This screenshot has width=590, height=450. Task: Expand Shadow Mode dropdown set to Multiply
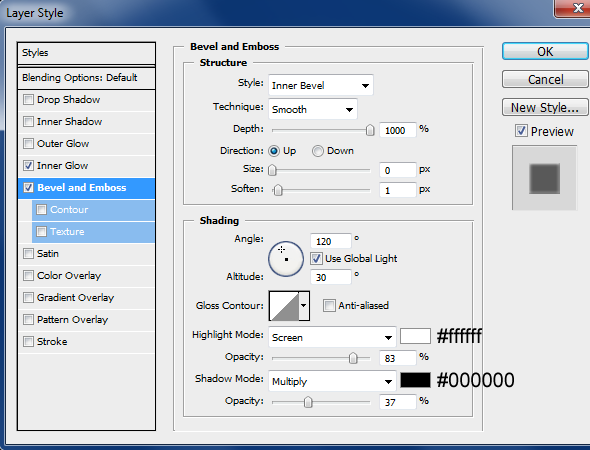coord(332,381)
